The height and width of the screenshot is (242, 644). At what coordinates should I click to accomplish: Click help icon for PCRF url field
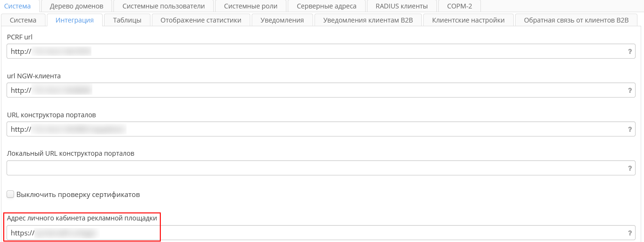[x=630, y=52]
